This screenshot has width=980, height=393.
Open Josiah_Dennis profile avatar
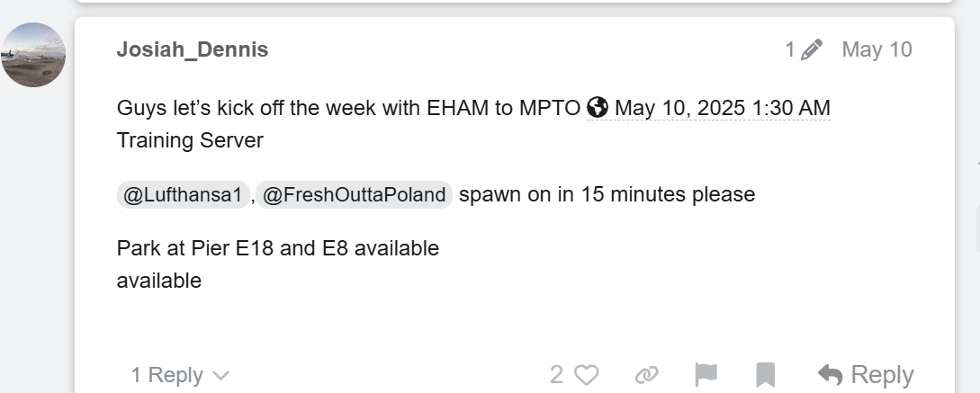pos(33,55)
